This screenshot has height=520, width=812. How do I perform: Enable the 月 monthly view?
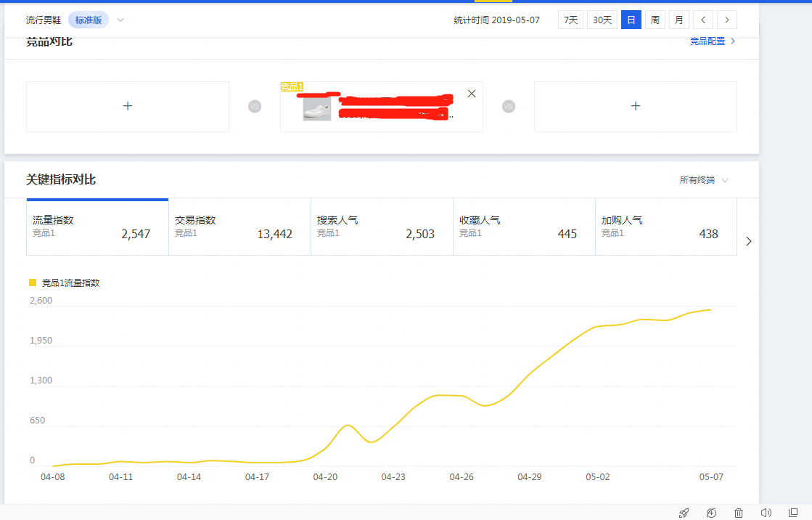678,20
